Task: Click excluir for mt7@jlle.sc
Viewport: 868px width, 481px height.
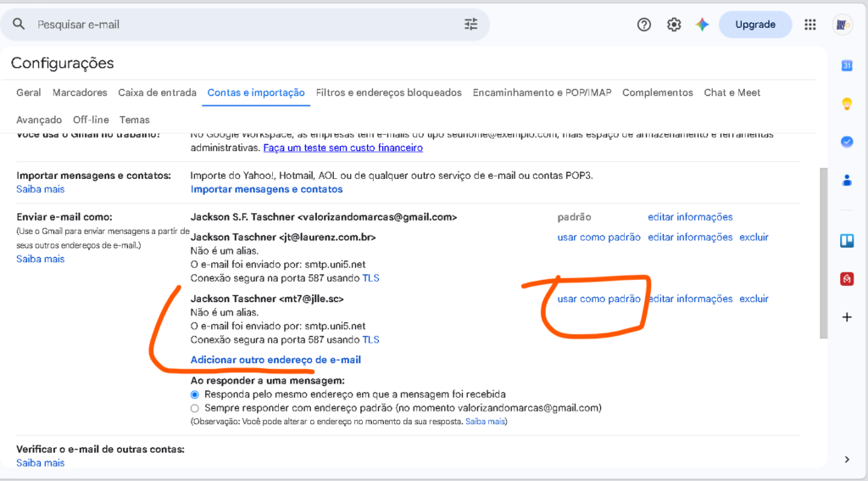Action: [754, 299]
